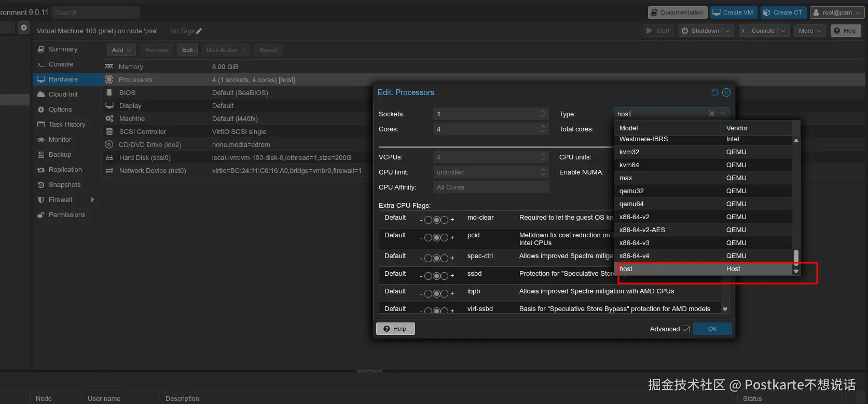
Task: Click the Create VM button
Action: point(733,12)
